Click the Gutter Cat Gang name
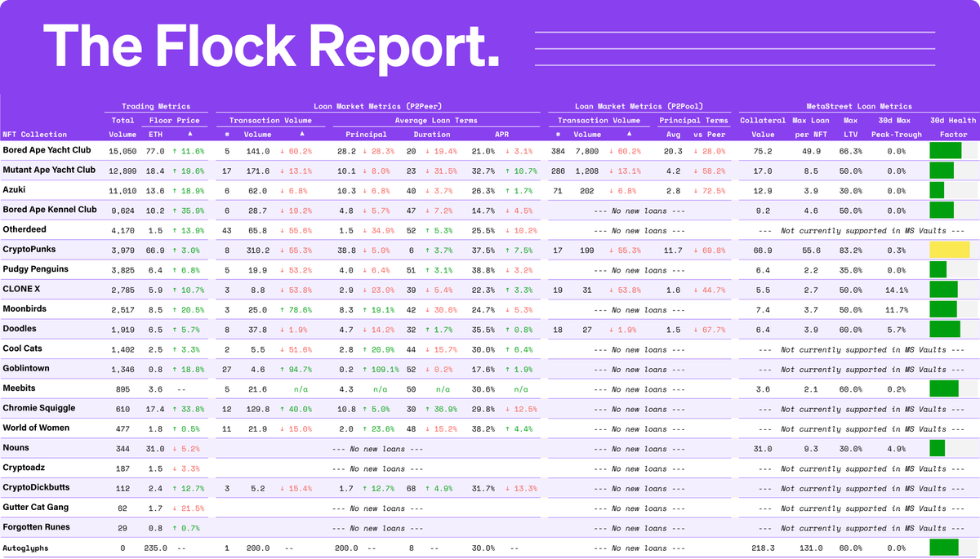The width and height of the screenshot is (980, 559). click(x=36, y=508)
